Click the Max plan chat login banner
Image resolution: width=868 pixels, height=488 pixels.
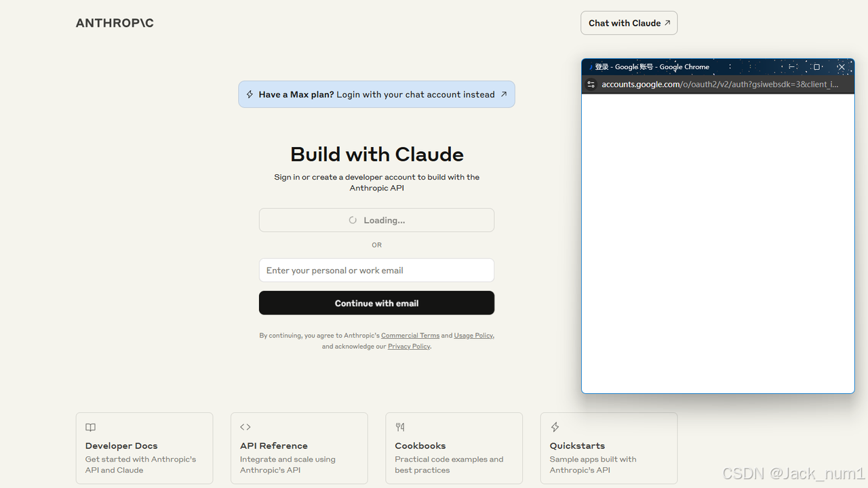coord(376,94)
